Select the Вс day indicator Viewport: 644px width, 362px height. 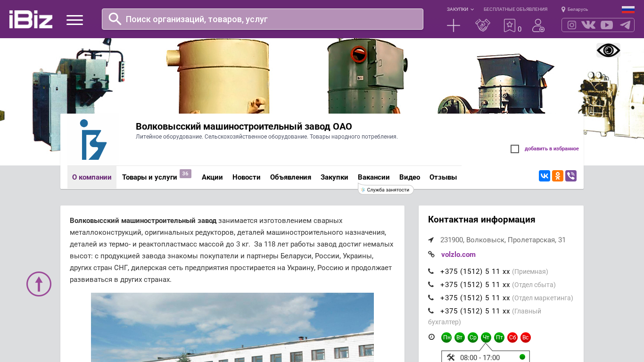[x=526, y=337]
